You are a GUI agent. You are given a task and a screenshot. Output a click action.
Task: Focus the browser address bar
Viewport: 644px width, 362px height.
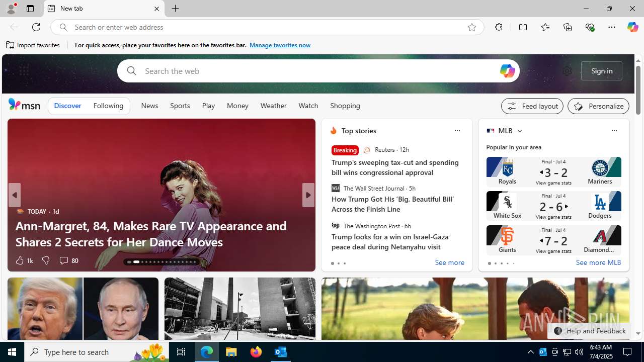pyautogui.click(x=267, y=27)
